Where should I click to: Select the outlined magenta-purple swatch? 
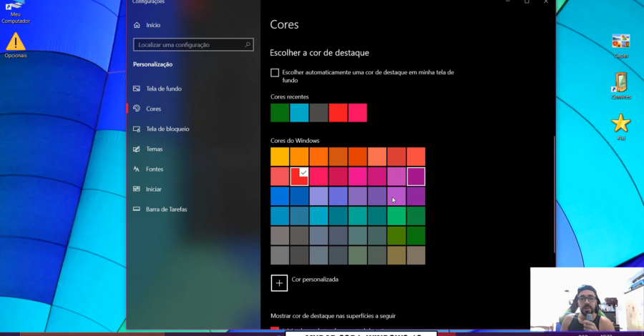(x=416, y=177)
